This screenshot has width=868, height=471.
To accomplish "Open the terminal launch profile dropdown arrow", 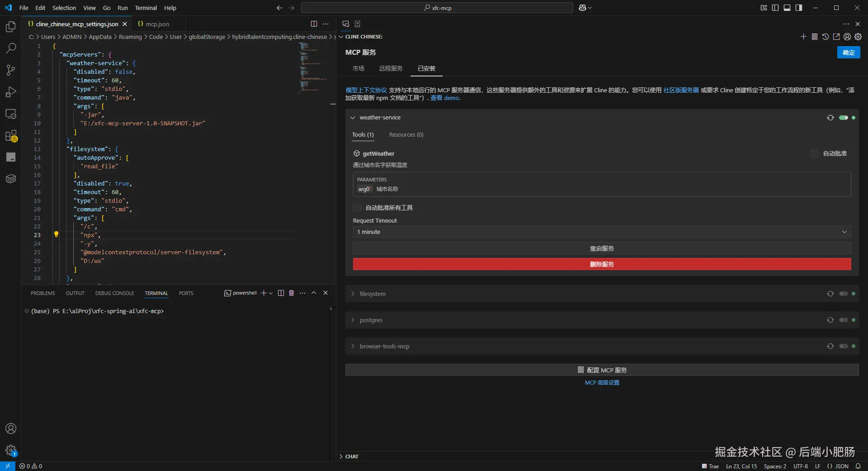I will click(271, 293).
